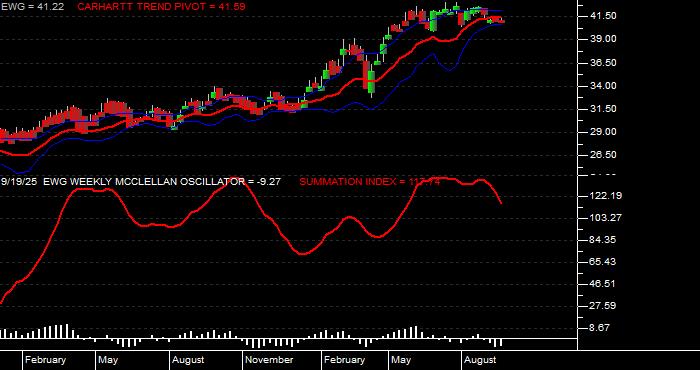Image resolution: width=700 pixels, height=370 pixels.
Task: Click the 26.50 price axis value
Action: point(604,155)
